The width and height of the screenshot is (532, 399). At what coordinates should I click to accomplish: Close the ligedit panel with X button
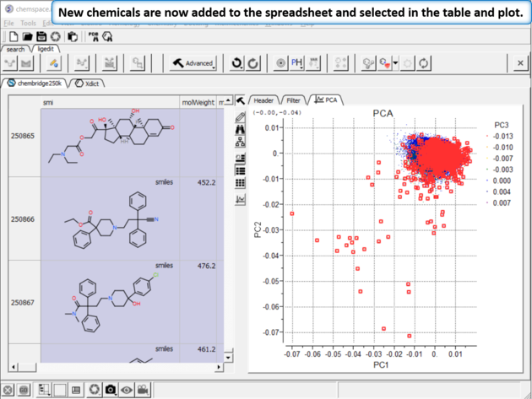[520, 63]
